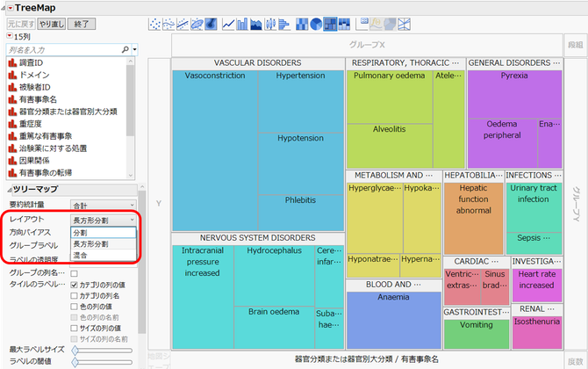Choose 長方形分割 in the layout list

click(x=104, y=244)
